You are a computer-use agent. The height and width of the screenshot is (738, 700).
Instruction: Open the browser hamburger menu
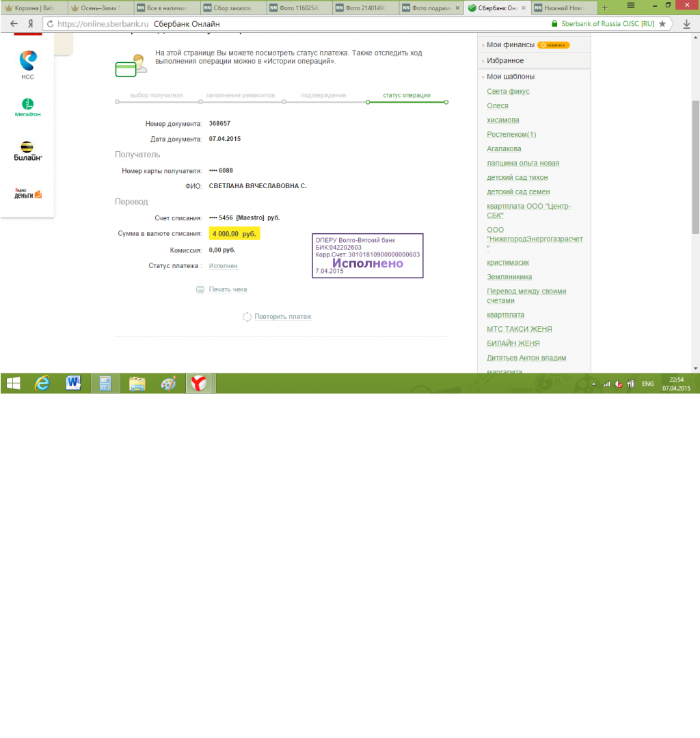[x=631, y=5]
